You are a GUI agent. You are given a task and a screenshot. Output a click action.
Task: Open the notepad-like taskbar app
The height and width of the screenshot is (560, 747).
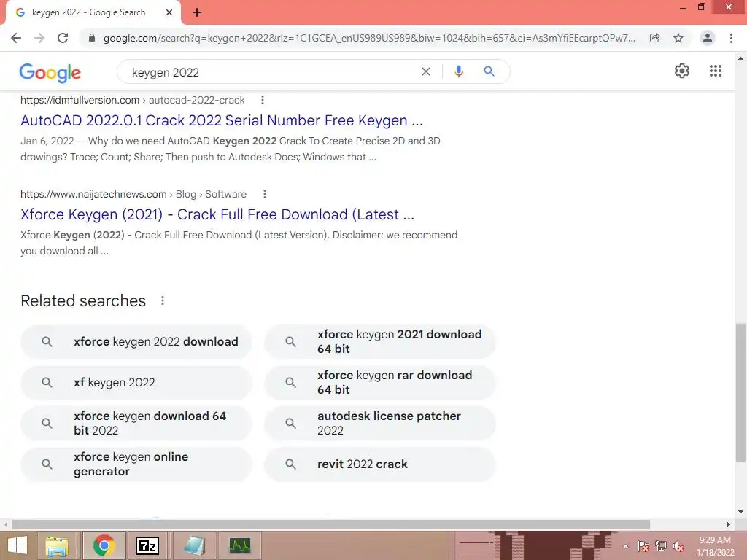coord(194,545)
